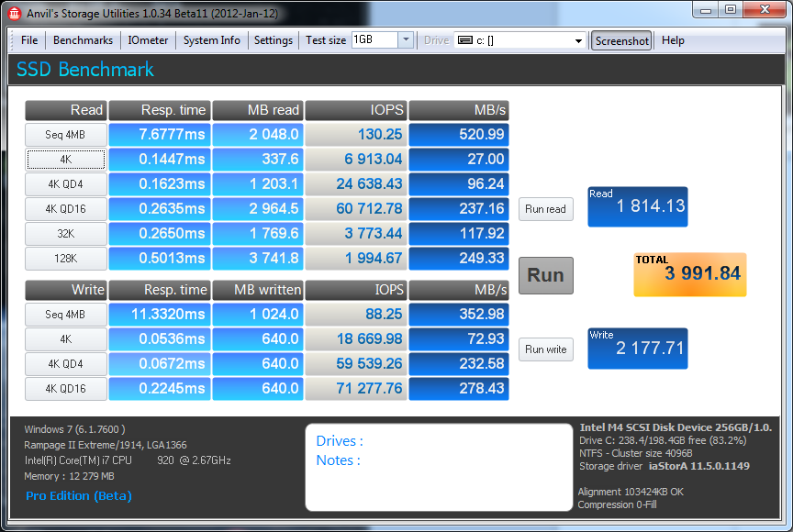The height and width of the screenshot is (532, 793).
Task: Click the 249.33 MB/s value
Action: pyautogui.click(x=459, y=258)
